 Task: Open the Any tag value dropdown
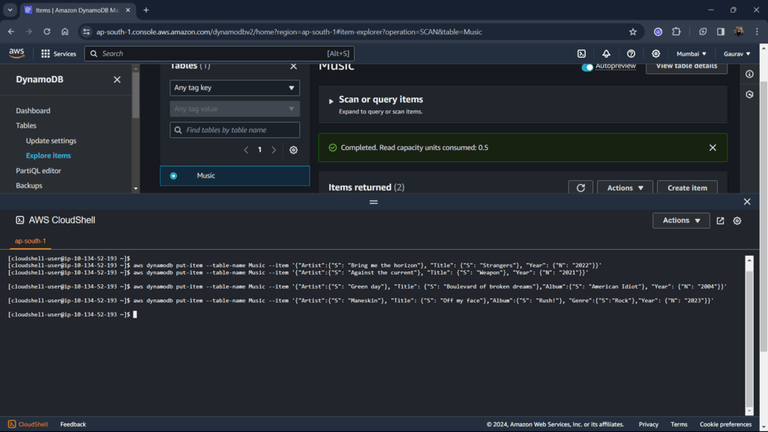tap(235, 109)
